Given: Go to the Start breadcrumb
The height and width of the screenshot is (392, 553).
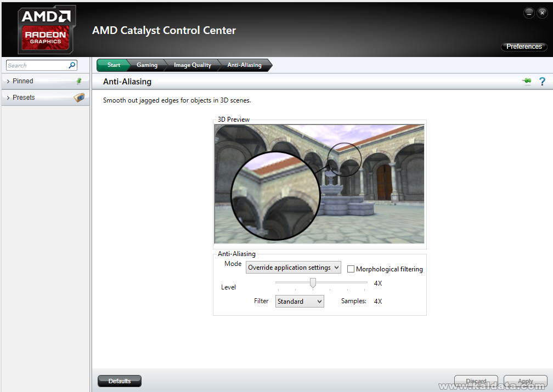Looking at the screenshot, I should point(114,65).
